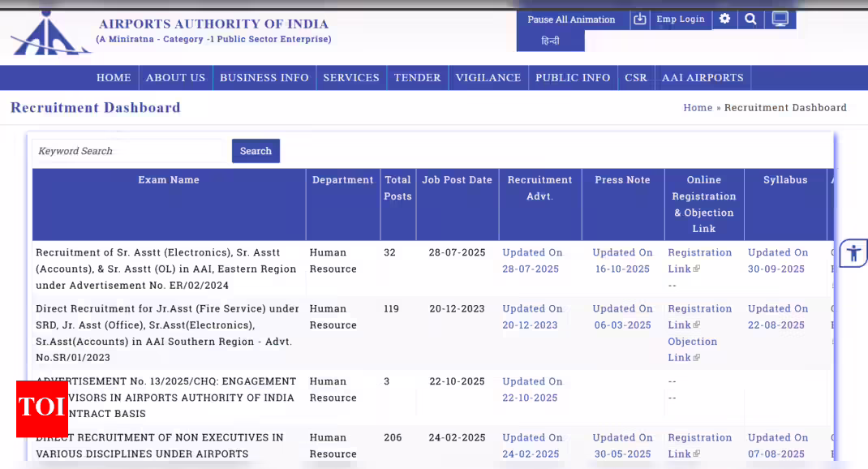The image size is (868, 469).
Task: Click the Keyword Search input field
Action: pyautogui.click(x=130, y=151)
